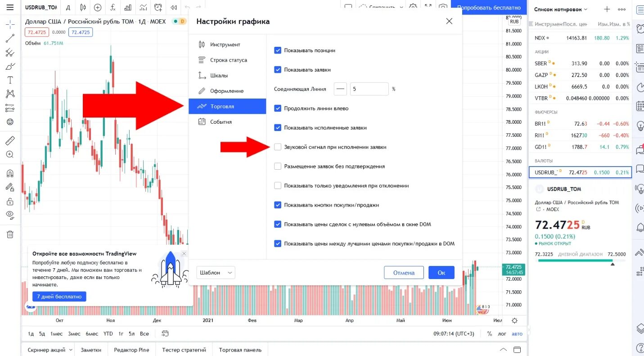Toggle лог scale button
Viewport: 644px width, 356px height.
click(x=502, y=333)
